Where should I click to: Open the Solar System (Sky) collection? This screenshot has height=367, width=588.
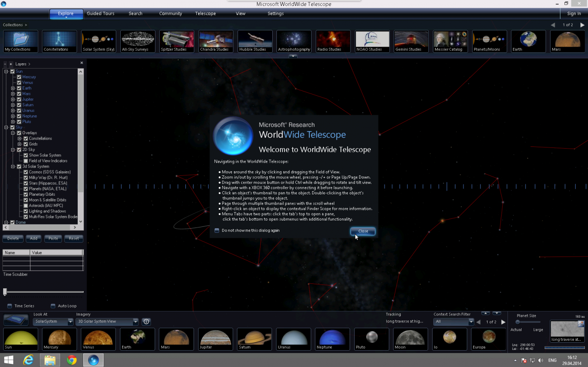tap(99, 42)
